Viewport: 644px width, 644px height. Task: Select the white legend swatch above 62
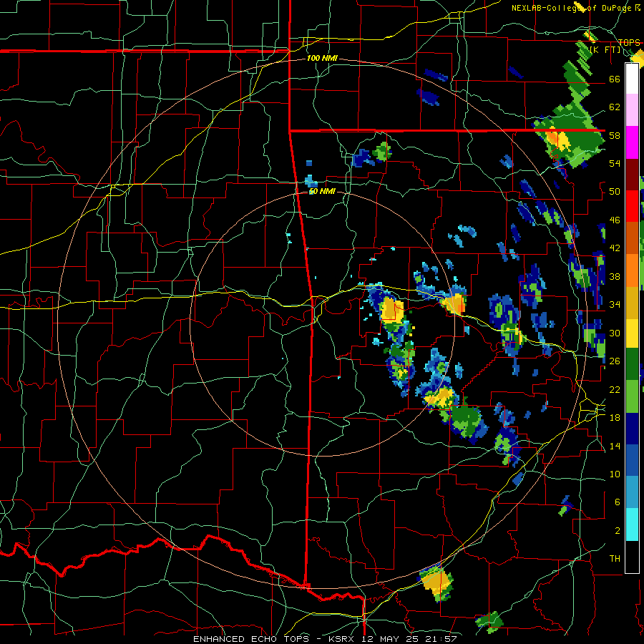click(x=632, y=79)
